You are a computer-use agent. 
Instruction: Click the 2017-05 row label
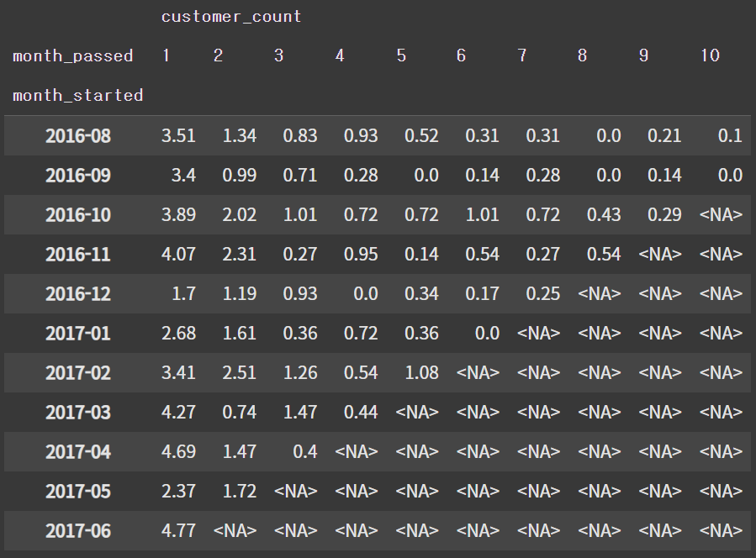pos(78,492)
